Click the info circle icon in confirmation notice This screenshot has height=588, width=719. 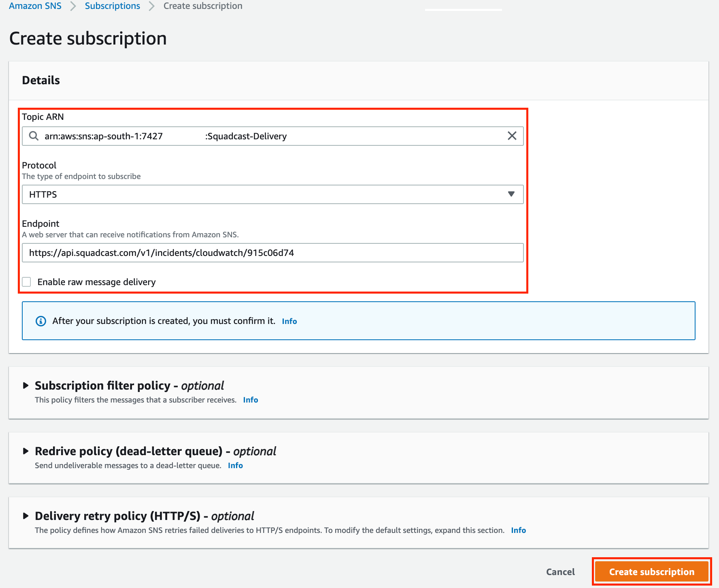tap(41, 321)
